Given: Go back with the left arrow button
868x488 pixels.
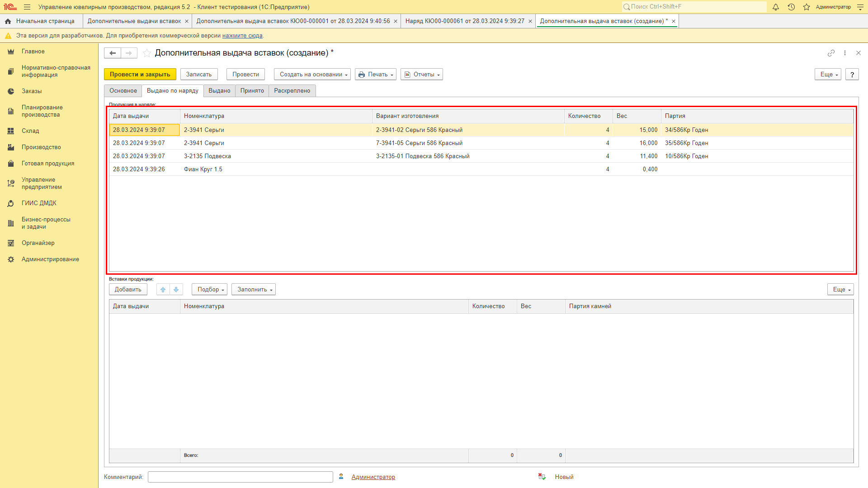Looking at the screenshot, I should click(113, 53).
